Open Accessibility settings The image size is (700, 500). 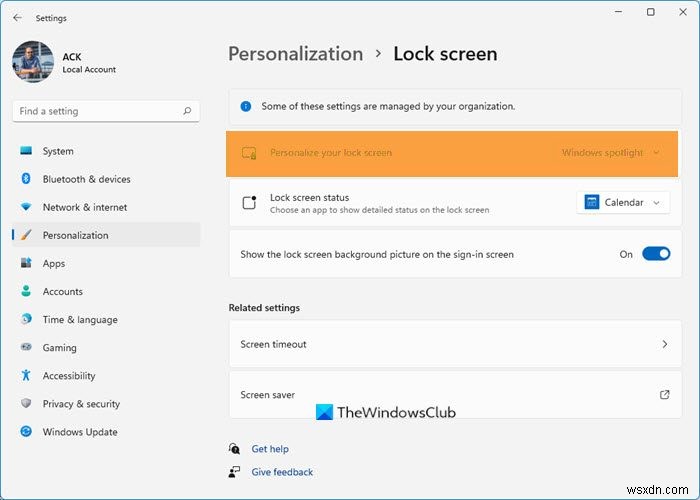106,375
